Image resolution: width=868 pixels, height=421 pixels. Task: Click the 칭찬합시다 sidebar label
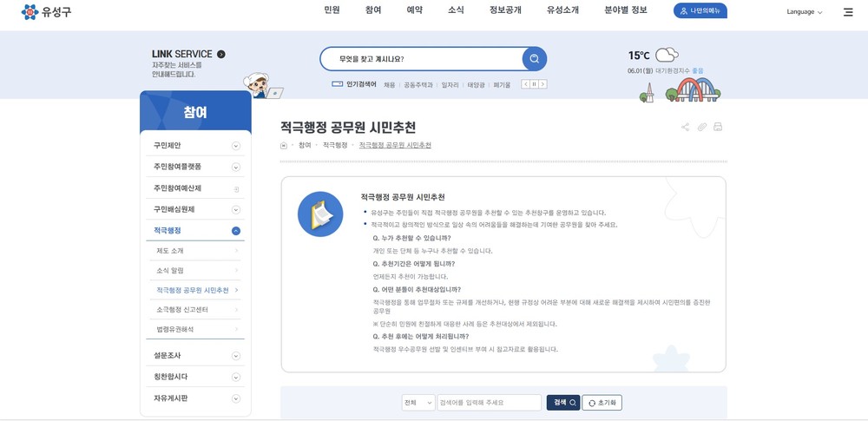coord(170,377)
